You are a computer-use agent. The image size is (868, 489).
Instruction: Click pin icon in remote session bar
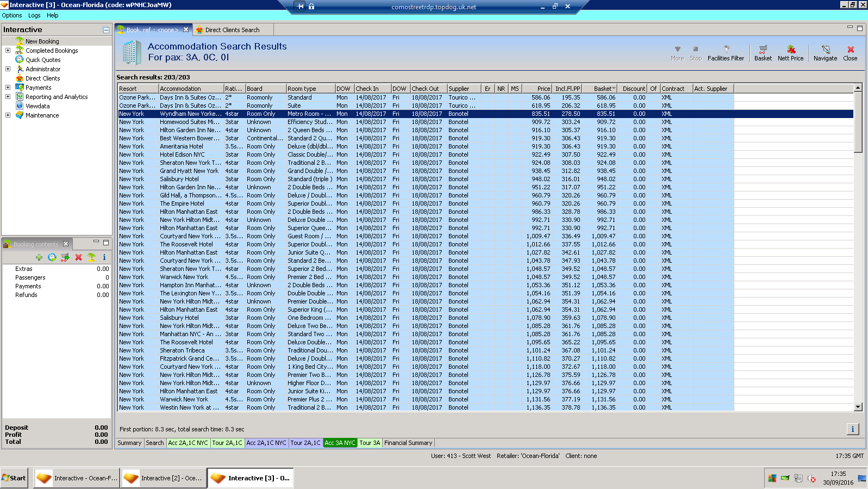point(300,7)
